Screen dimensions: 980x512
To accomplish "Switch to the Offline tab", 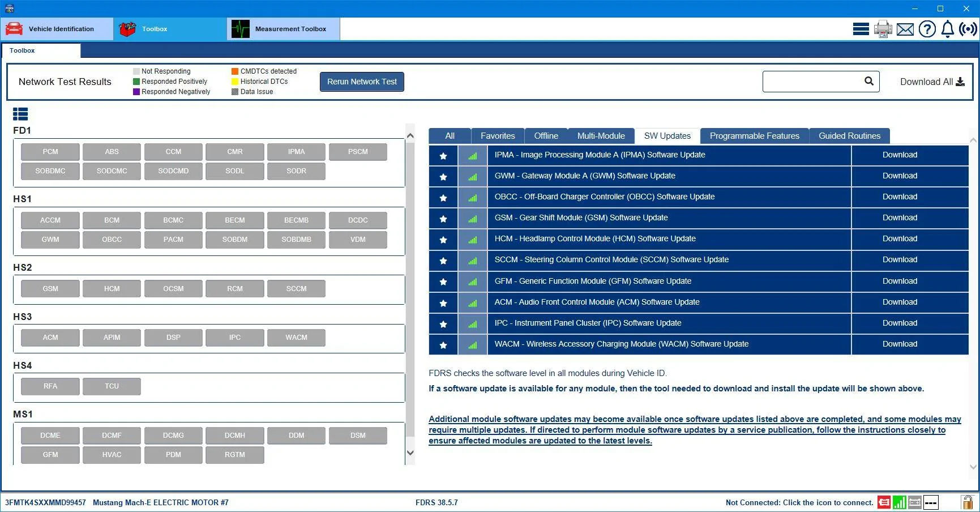I will (546, 136).
